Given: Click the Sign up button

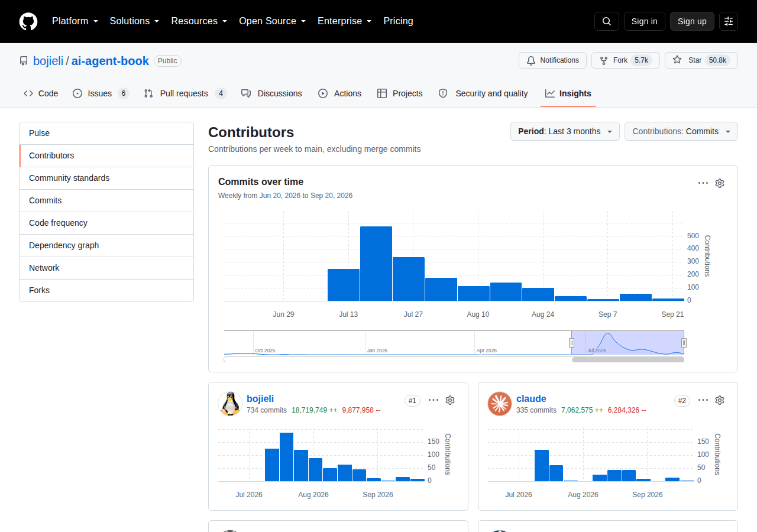Looking at the screenshot, I should (692, 21).
